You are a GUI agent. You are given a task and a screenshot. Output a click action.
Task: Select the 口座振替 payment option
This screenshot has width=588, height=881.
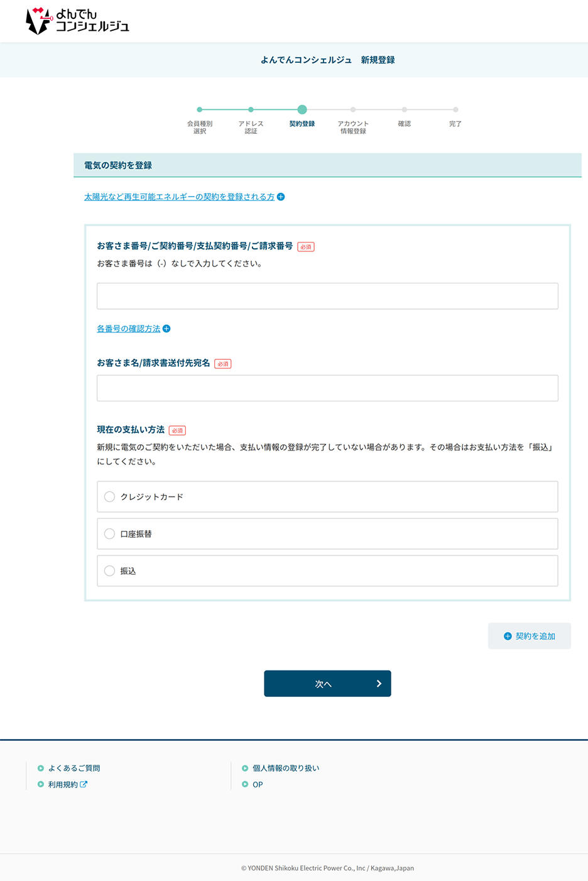pyautogui.click(x=110, y=534)
